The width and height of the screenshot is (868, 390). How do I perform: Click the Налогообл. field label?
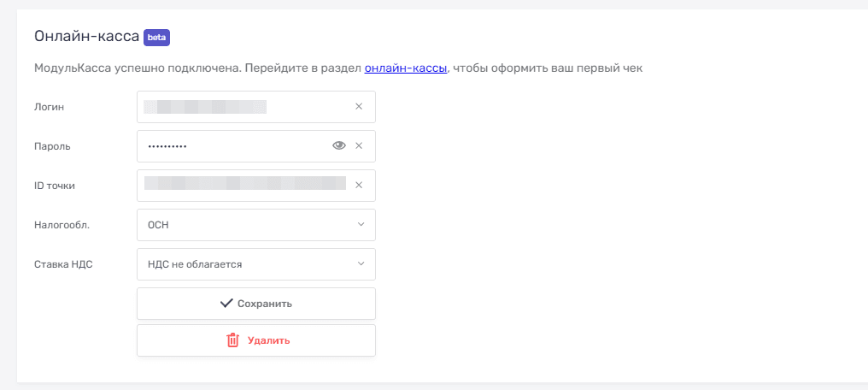pyautogui.click(x=62, y=225)
